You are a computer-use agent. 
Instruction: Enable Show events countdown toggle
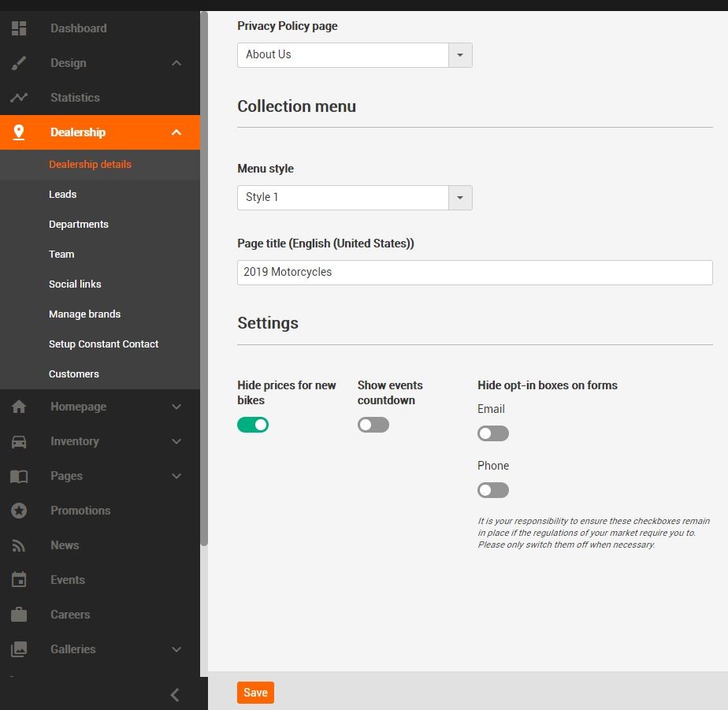coord(373,425)
